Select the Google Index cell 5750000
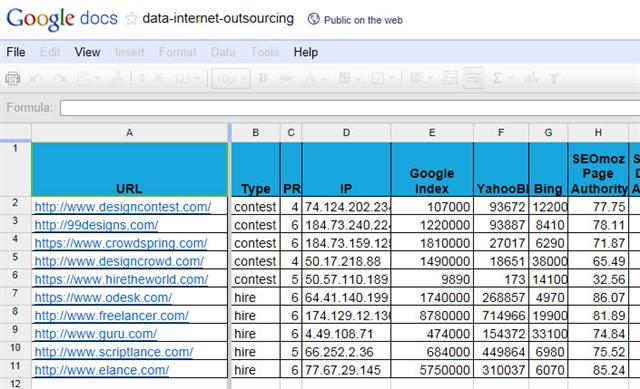This screenshot has width=640, height=389. click(432, 370)
